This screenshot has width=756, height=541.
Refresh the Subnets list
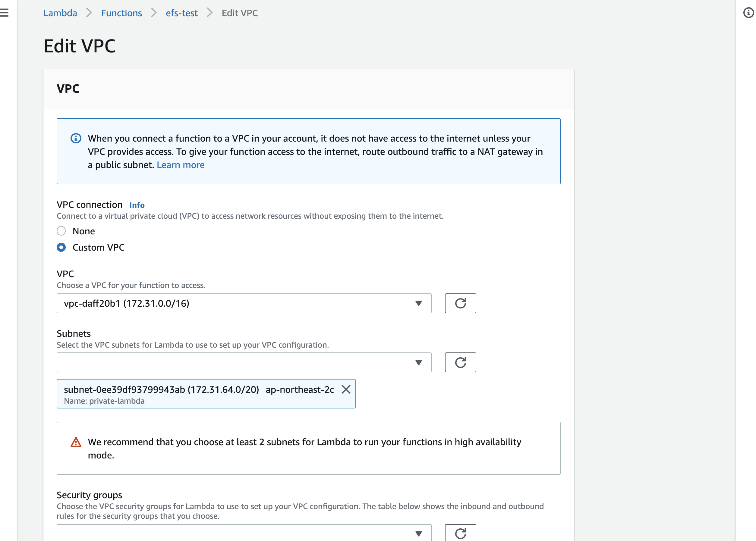pos(460,362)
